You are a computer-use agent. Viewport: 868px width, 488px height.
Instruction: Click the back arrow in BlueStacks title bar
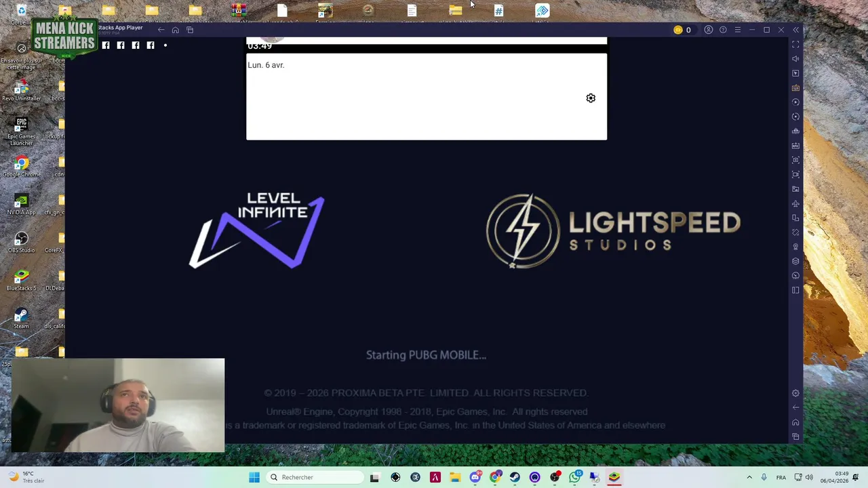(x=161, y=30)
